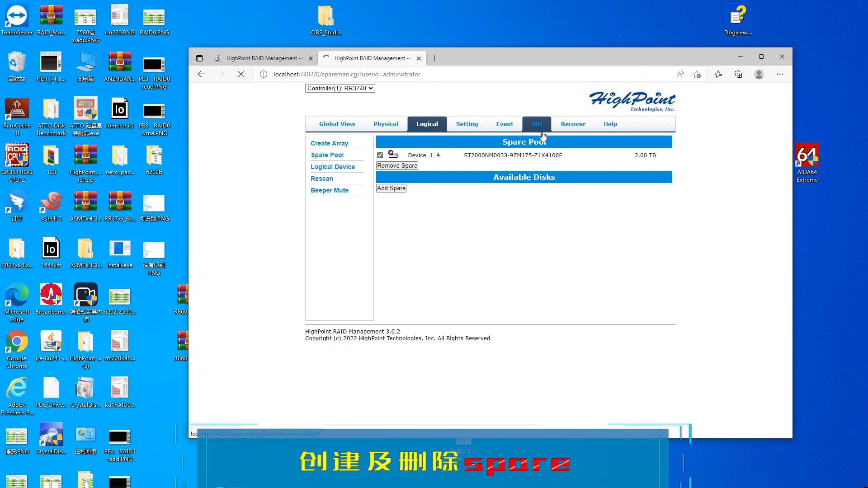
Task: Switch to the Global View tab
Action: click(x=337, y=124)
